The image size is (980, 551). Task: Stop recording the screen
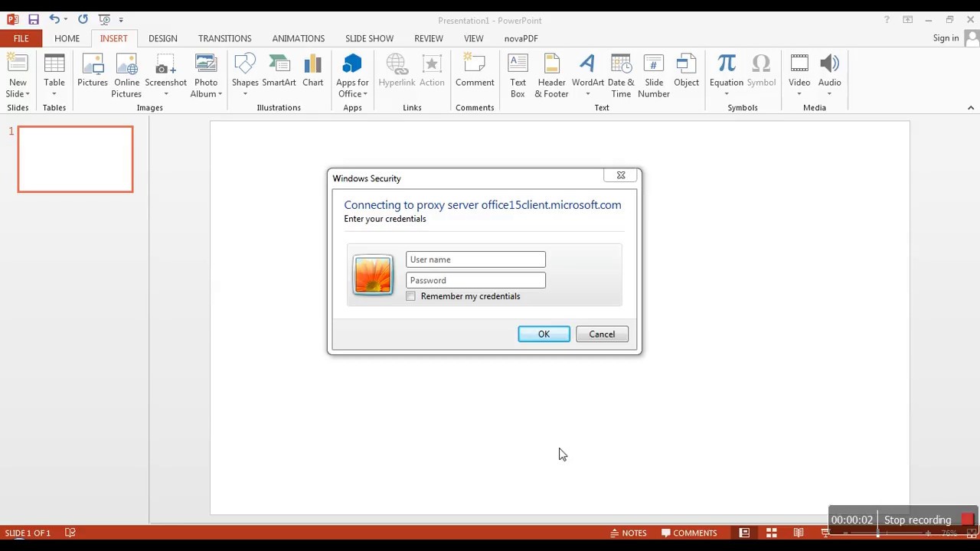coord(928,520)
